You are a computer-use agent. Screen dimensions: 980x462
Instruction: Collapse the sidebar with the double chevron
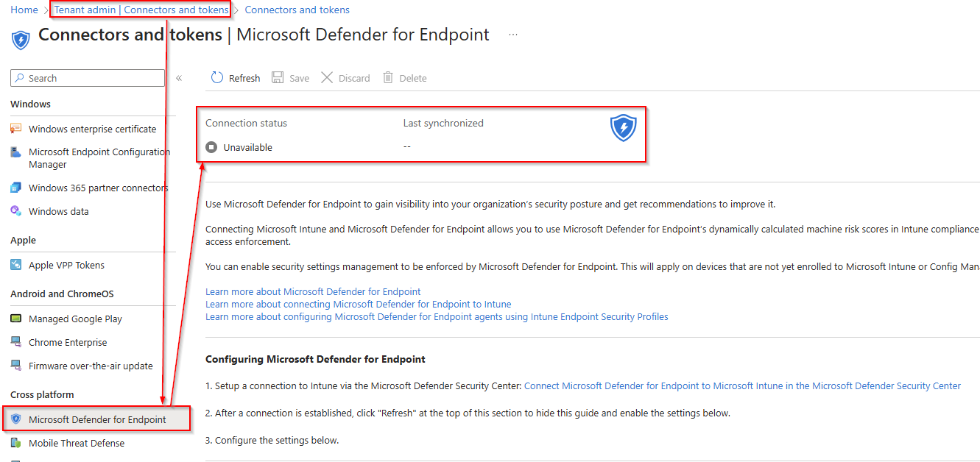point(179,78)
